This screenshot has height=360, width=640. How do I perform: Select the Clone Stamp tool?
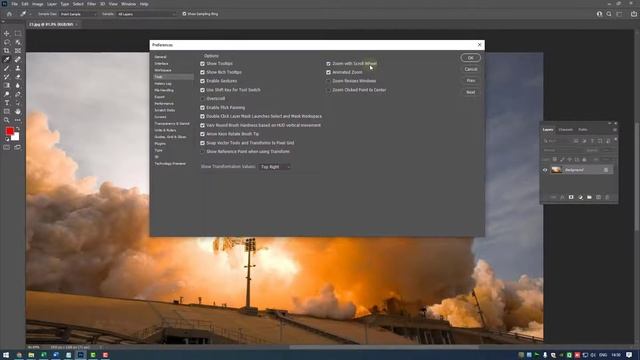18,68
